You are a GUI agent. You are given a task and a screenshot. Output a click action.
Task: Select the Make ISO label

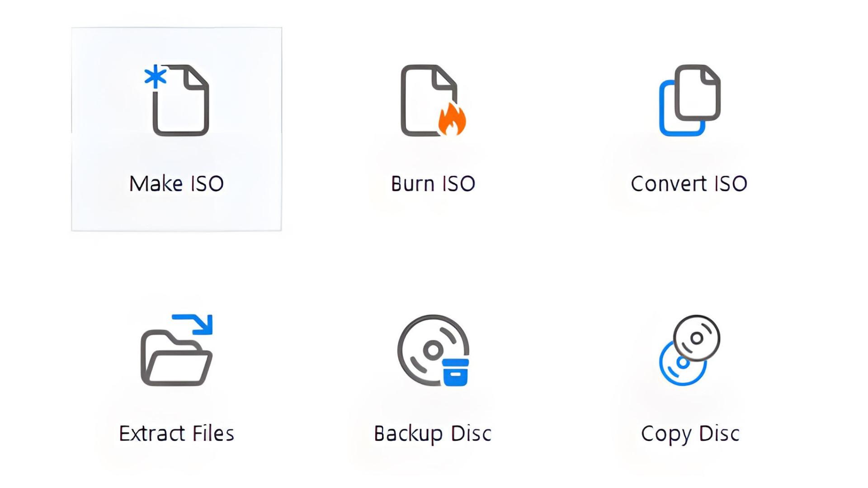click(x=177, y=184)
